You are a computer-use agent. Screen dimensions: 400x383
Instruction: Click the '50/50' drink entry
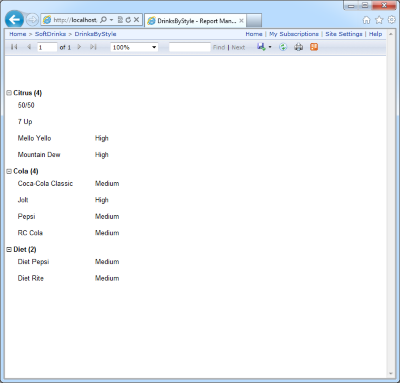26,105
